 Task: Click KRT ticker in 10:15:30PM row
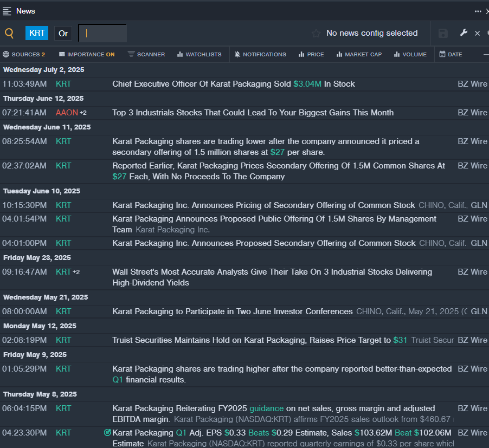[x=63, y=205]
